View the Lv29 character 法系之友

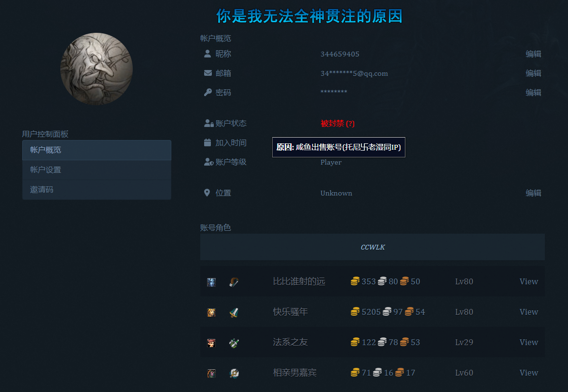528,342
